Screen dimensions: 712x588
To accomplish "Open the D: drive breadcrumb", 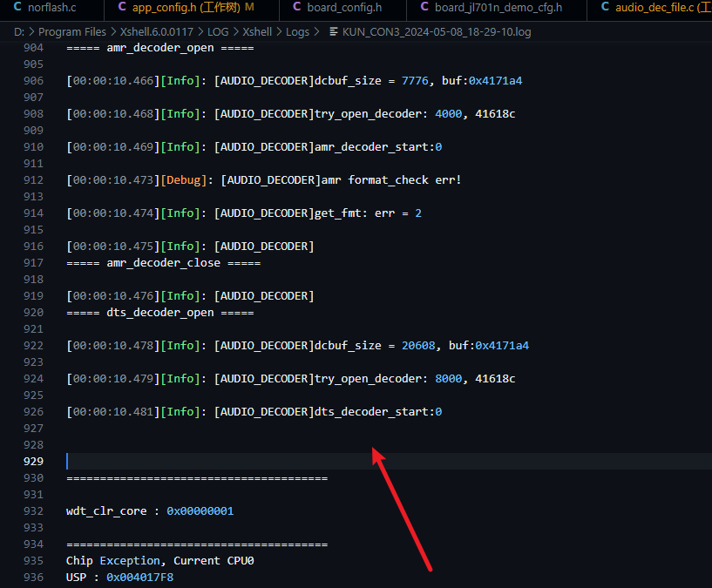I will (x=19, y=31).
